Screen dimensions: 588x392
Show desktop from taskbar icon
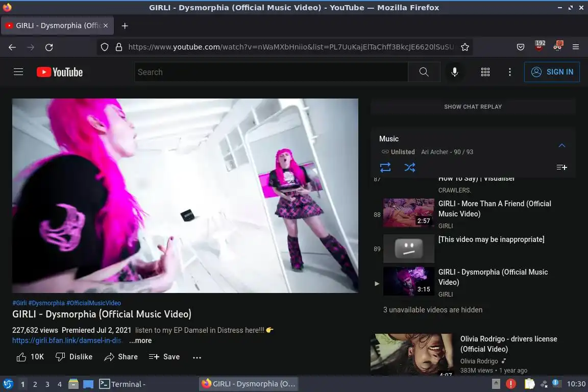click(88, 384)
